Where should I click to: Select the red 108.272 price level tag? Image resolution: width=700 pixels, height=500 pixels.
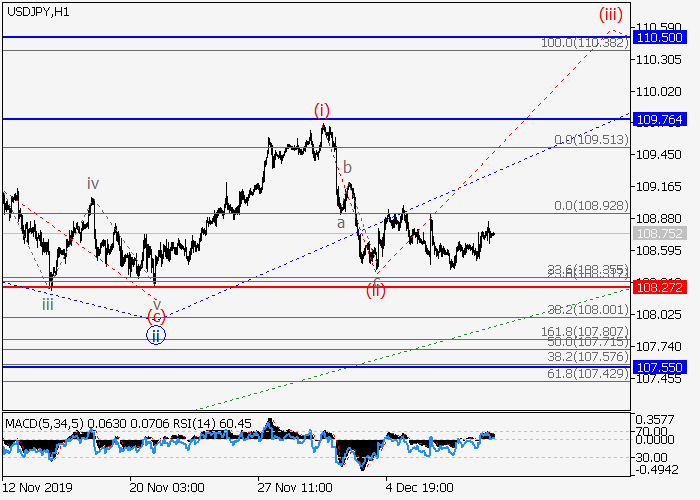pyautogui.click(x=659, y=287)
